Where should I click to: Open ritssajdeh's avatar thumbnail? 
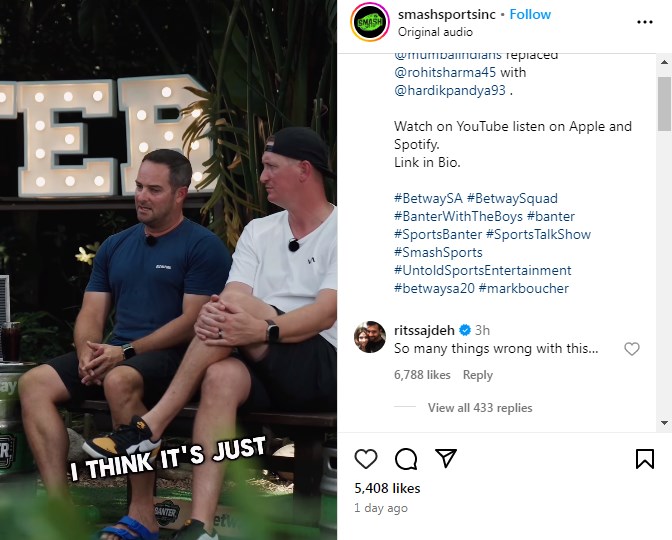point(370,337)
